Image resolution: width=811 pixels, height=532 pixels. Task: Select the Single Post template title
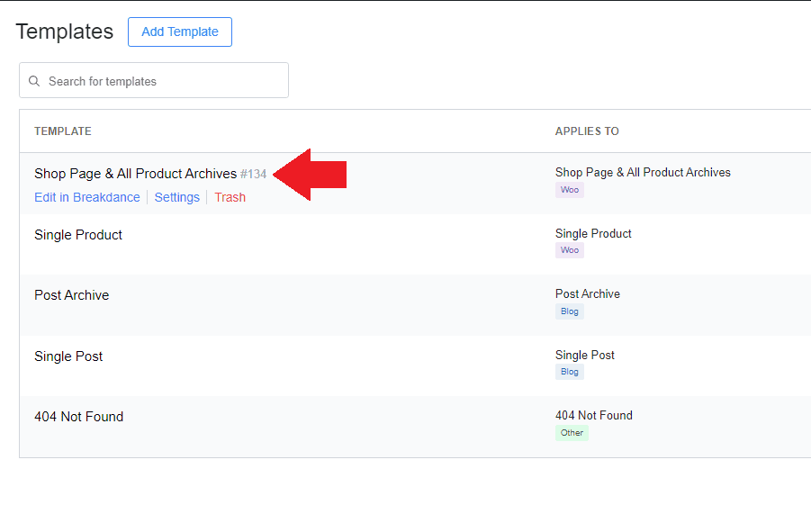coord(68,356)
